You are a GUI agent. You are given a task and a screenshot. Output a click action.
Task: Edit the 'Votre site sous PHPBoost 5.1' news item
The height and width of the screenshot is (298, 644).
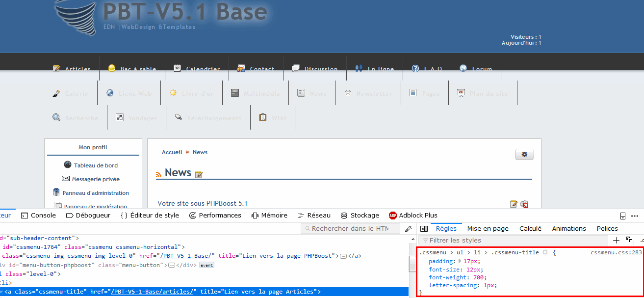point(514,204)
